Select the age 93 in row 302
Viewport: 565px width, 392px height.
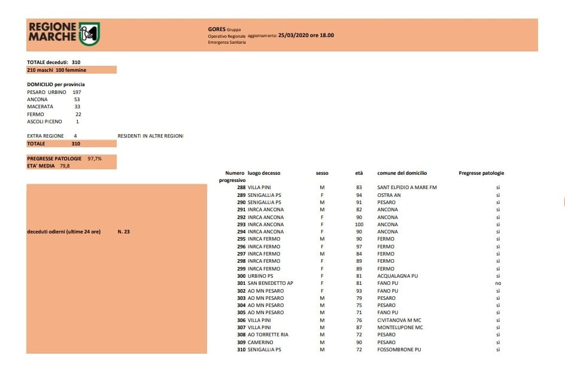(359, 291)
